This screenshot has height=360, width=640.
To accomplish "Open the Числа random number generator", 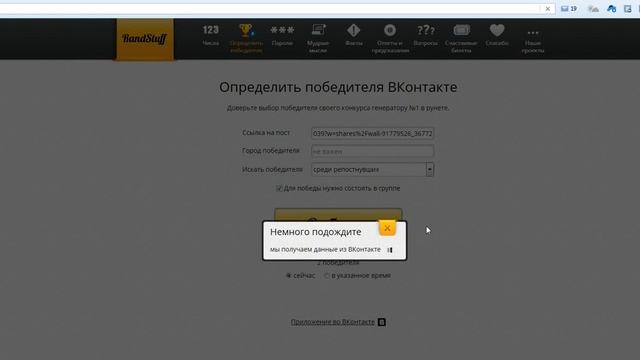I will click(211, 35).
